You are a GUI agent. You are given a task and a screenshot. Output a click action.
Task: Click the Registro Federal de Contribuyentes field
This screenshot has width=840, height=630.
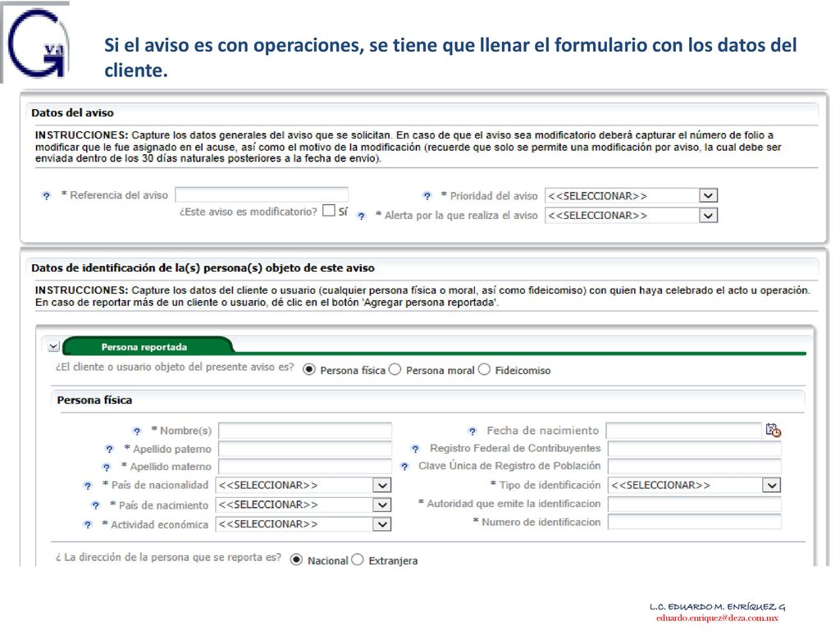[694, 449]
